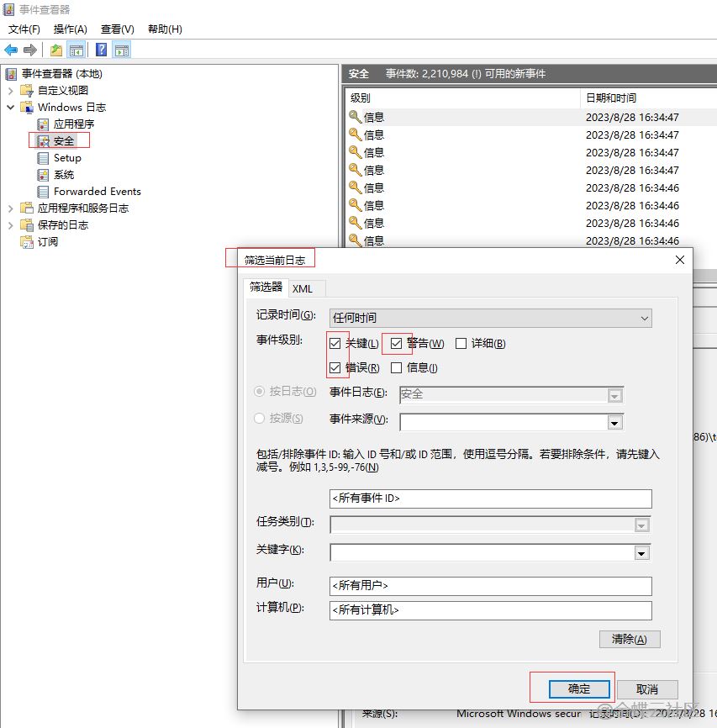Viewport: 717px width, 728px height.
Task: Click the 所有事件 ID input field
Action: [x=491, y=499]
